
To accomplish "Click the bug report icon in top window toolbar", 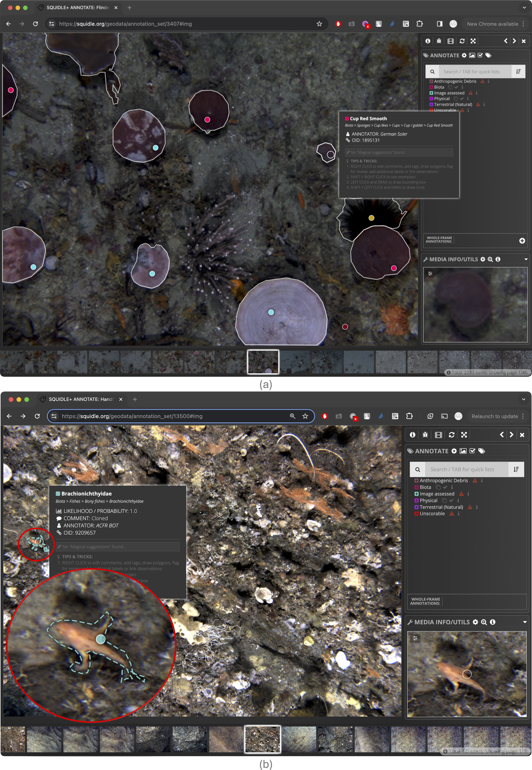I will pyautogui.click(x=439, y=41).
